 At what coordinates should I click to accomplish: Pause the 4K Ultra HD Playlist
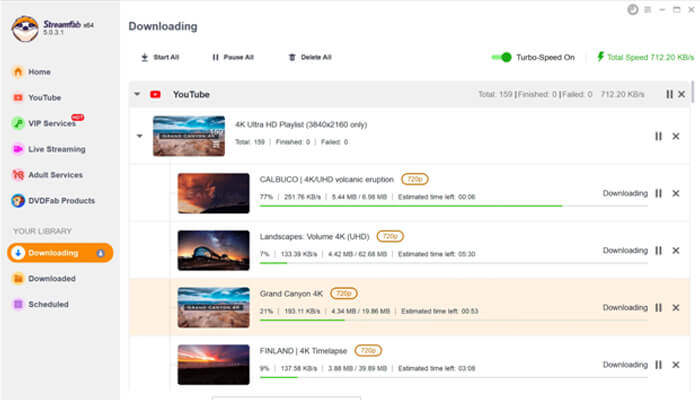pyautogui.click(x=658, y=137)
